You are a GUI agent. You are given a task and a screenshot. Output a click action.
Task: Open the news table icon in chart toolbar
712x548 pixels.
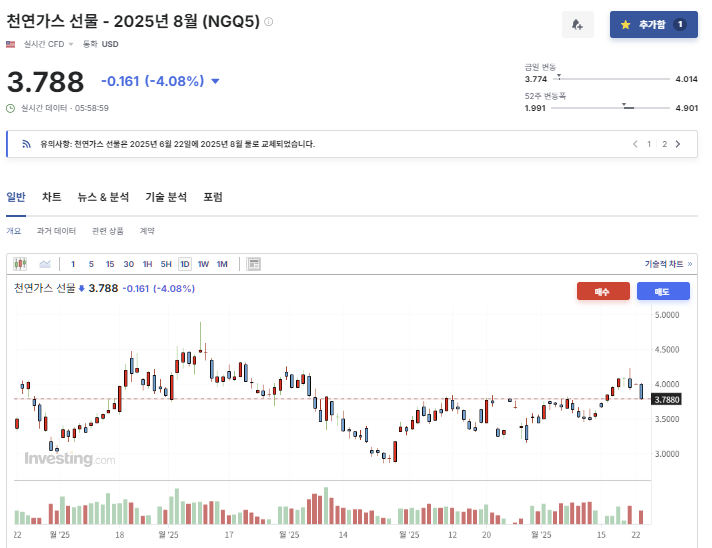click(253, 264)
